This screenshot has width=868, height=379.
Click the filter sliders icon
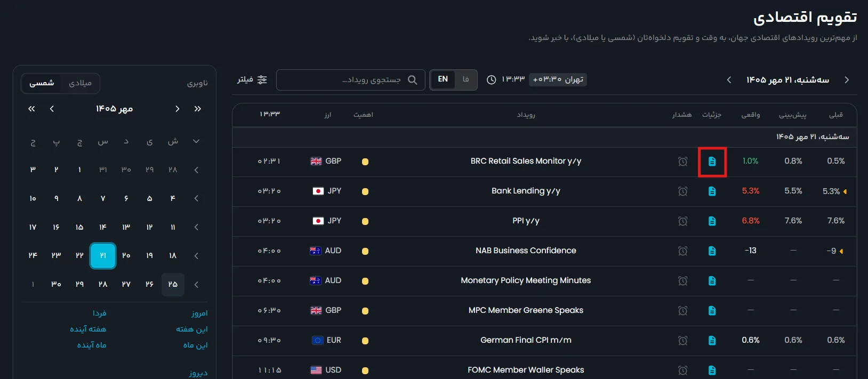pyautogui.click(x=262, y=79)
